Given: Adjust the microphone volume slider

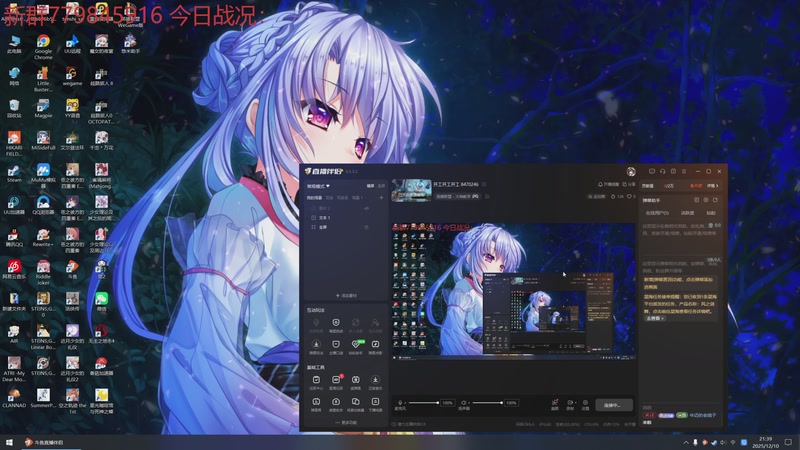Looking at the screenshot, I should pyautogui.click(x=423, y=403).
